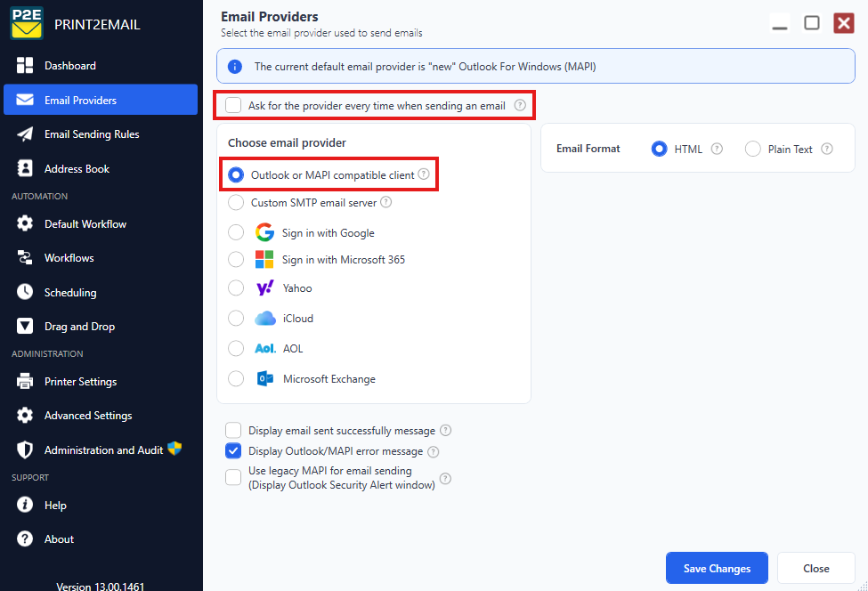Image resolution: width=868 pixels, height=591 pixels.
Task: Click the About question-mark icon
Action: pyautogui.click(x=25, y=538)
